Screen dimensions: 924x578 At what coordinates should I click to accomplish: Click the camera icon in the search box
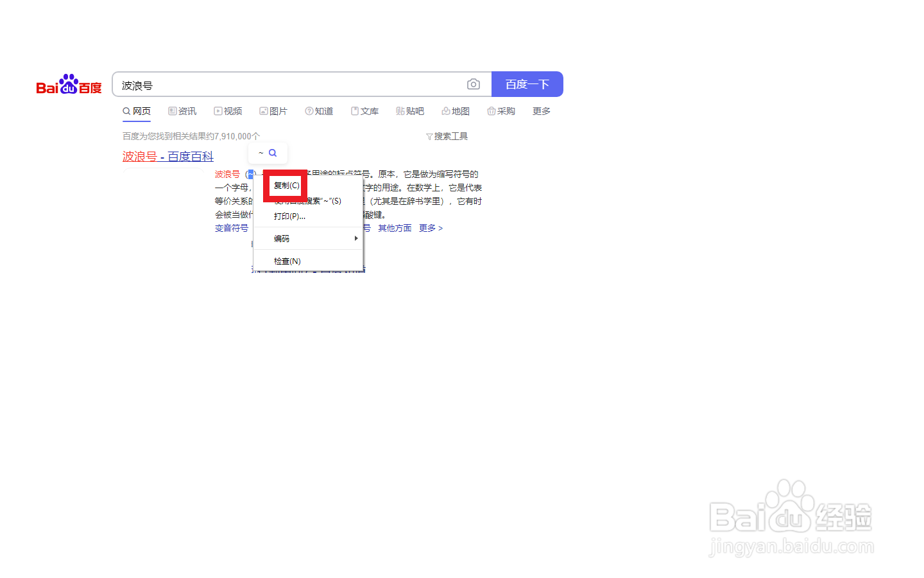pyautogui.click(x=474, y=83)
